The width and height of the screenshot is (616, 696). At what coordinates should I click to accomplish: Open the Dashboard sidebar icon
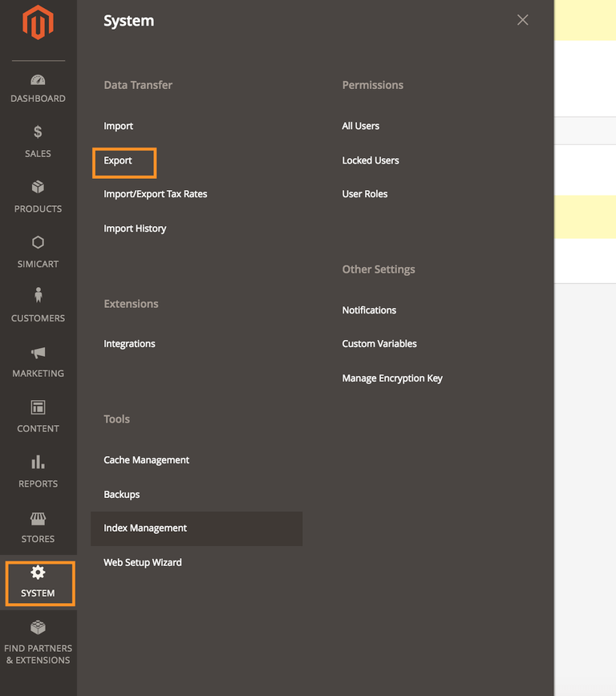38,80
